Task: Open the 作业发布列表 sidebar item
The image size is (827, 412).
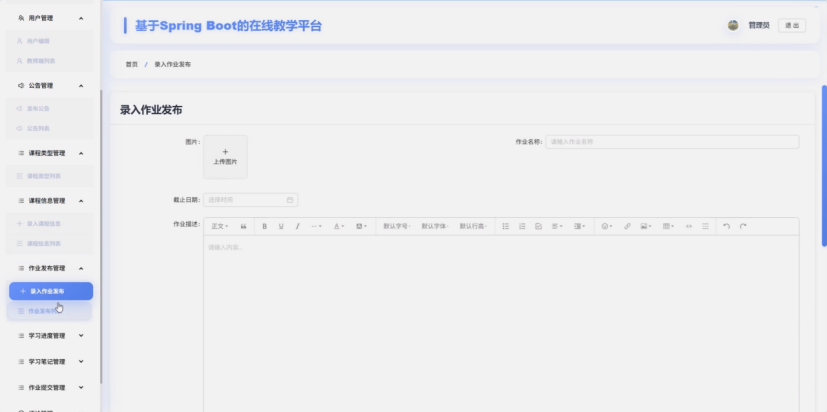Action: (x=50, y=311)
